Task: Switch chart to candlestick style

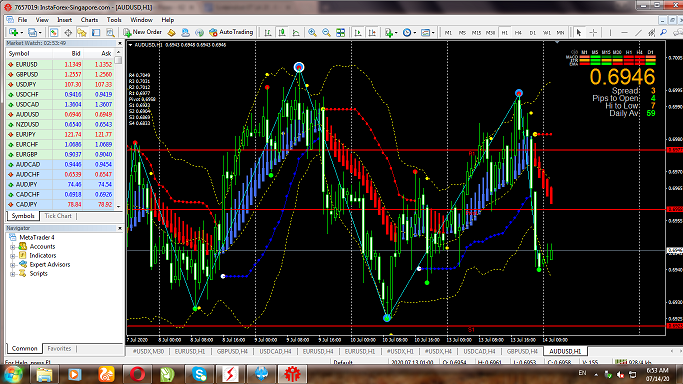Action: click(282, 32)
